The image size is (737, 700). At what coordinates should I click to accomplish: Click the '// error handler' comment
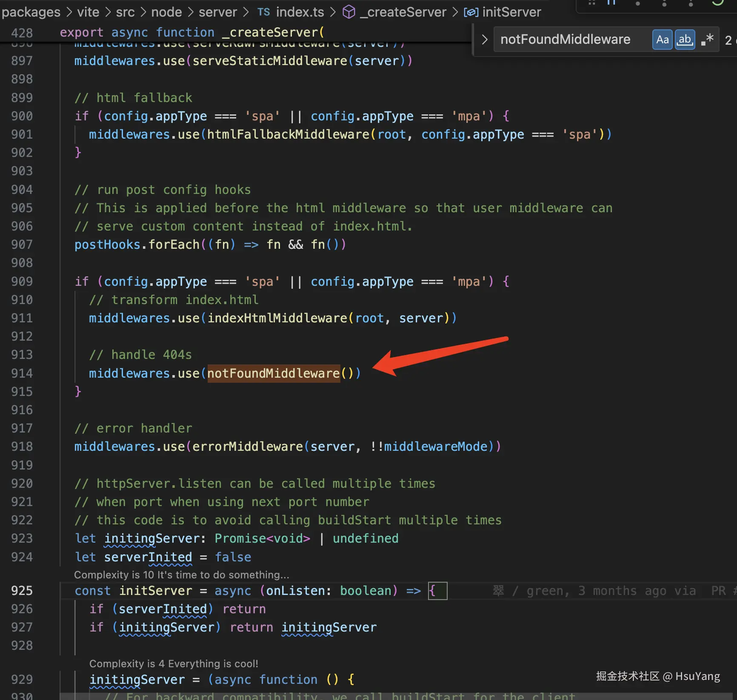(133, 428)
